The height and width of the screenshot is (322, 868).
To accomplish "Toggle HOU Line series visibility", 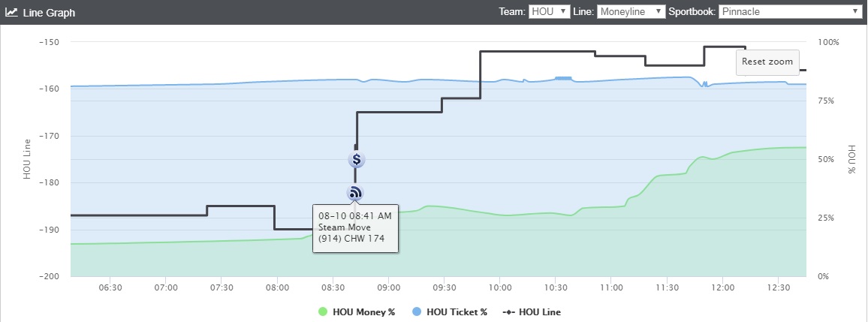I will [x=532, y=312].
